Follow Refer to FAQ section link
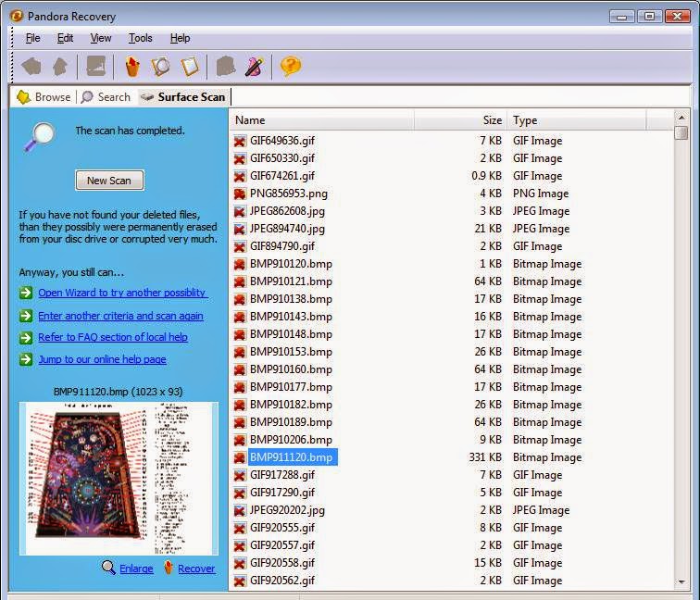This screenshot has height=600, width=700. (x=113, y=337)
